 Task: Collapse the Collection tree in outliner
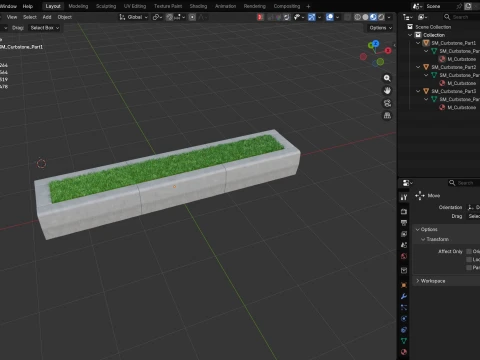410,35
